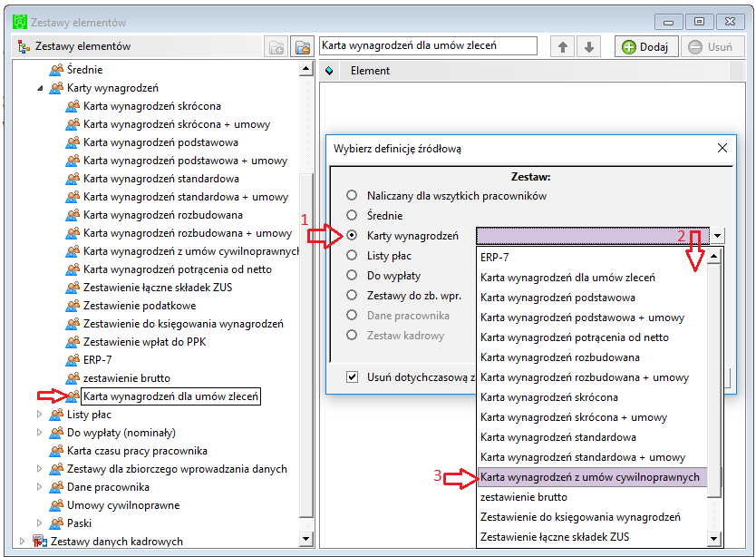Open the Karty wynagrodzeń combo box arrow
This screenshot has height=557, width=756.
pyautogui.click(x=717, y=236)
